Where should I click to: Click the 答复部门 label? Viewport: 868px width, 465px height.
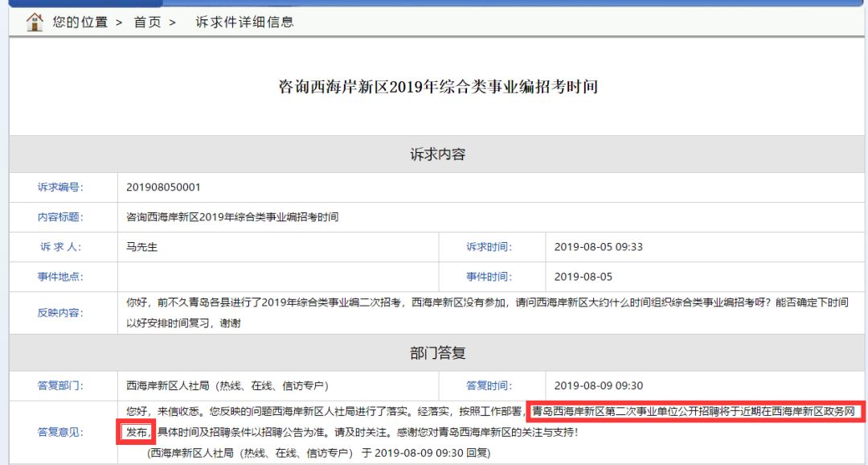(60, 385)
